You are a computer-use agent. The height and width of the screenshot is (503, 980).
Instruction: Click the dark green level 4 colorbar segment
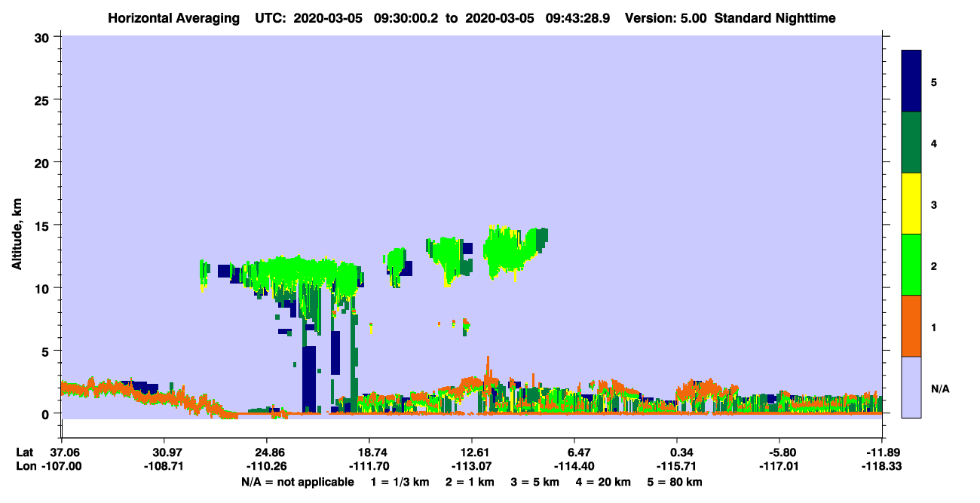tap(911, 143)
